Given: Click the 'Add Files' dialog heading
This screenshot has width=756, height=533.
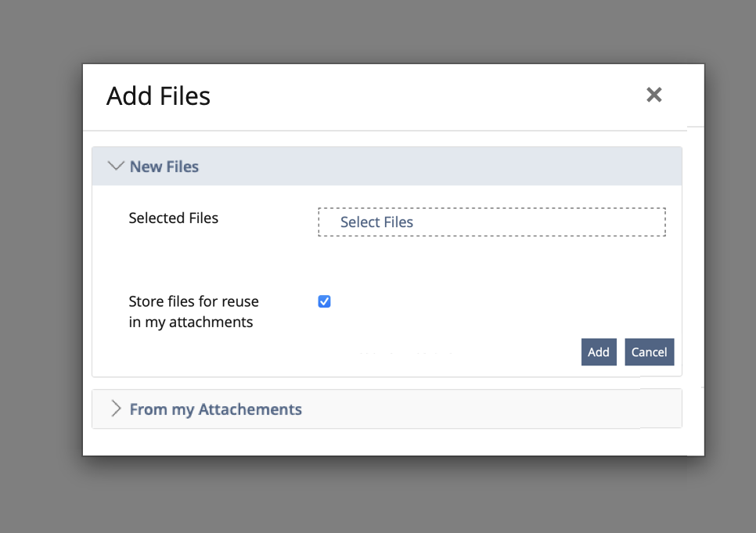Looking at the screenshot, I should point(158,96).
